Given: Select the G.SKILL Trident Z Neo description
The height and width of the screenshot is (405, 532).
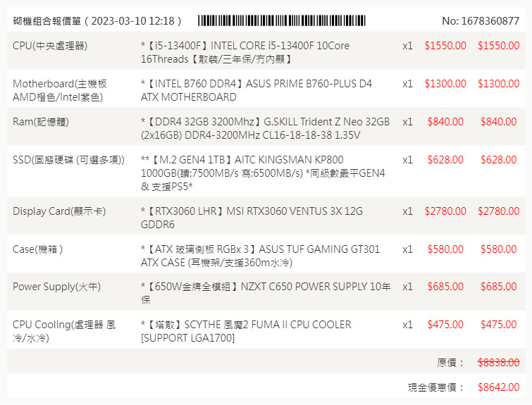Looking at the screenshot, I should coord(265,128).
